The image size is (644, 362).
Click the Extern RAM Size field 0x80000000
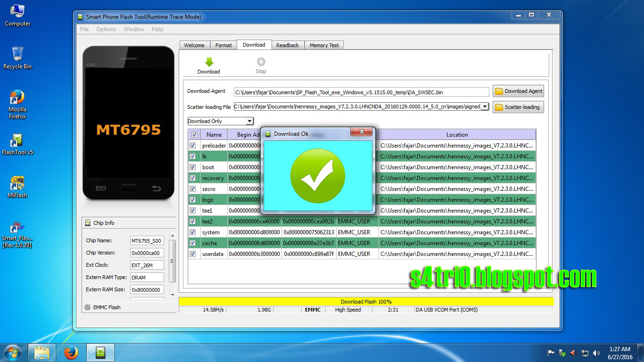147,289
